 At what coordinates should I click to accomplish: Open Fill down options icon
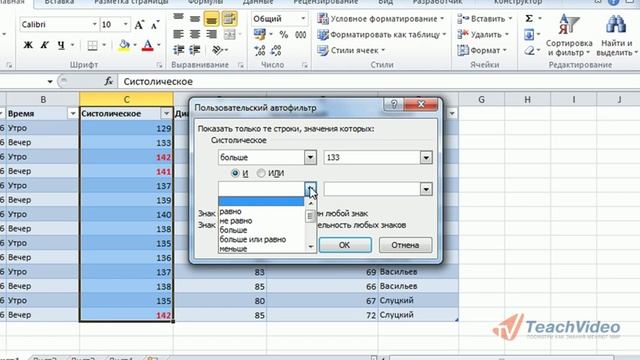pos(529,35)
